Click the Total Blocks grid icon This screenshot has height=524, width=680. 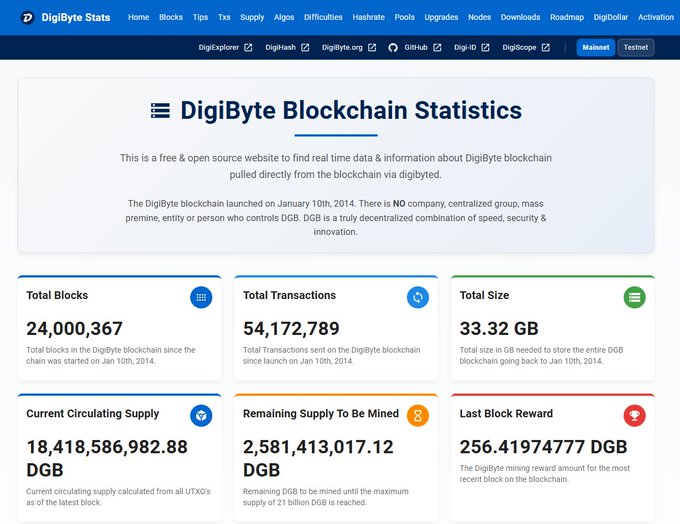pyautogui.click(x=201, y=297)
